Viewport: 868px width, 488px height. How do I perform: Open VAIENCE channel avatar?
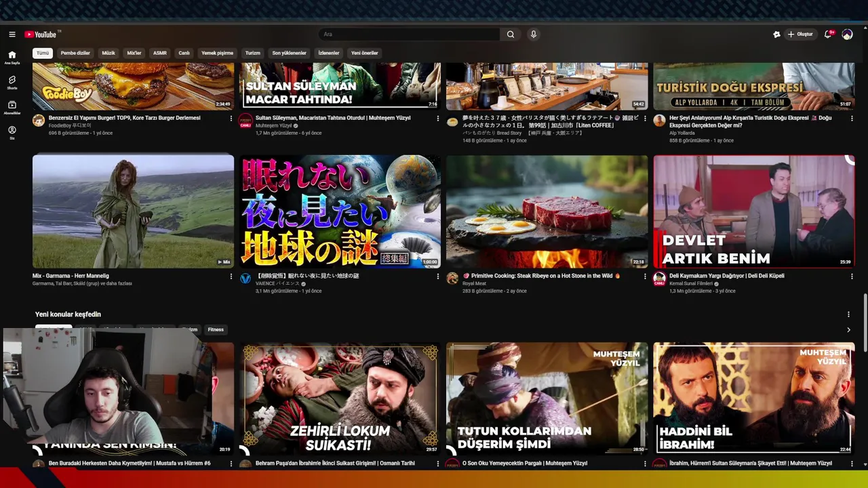click(245, 279)
